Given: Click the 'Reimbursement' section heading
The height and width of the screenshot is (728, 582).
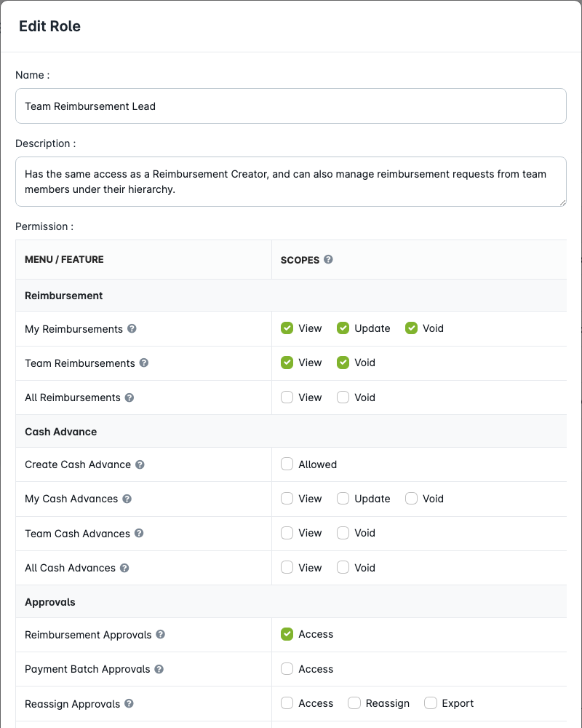Looking at the screenshot, I should 63,296.
